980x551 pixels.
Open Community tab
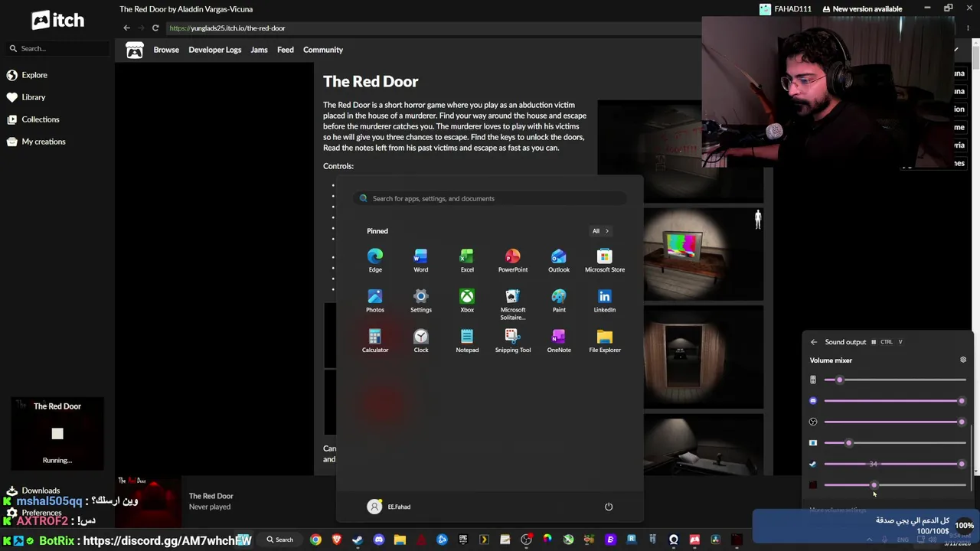(323, 50)
